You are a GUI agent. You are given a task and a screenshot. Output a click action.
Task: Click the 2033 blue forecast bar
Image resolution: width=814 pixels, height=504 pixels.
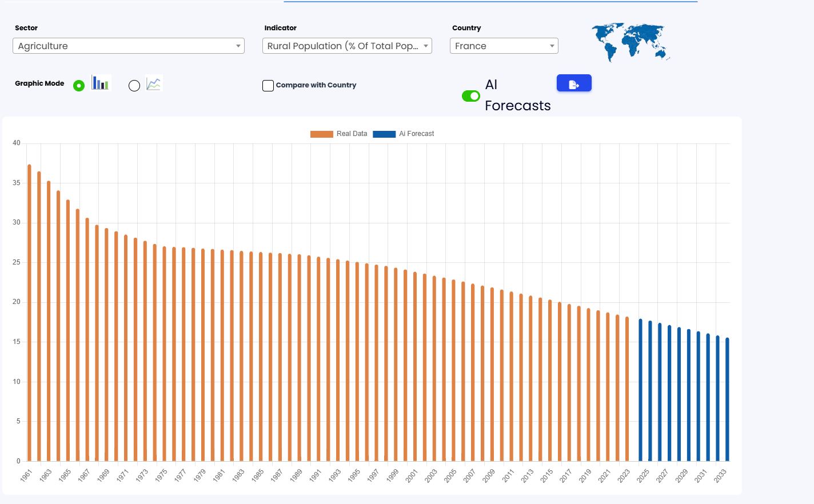point(727,399)
